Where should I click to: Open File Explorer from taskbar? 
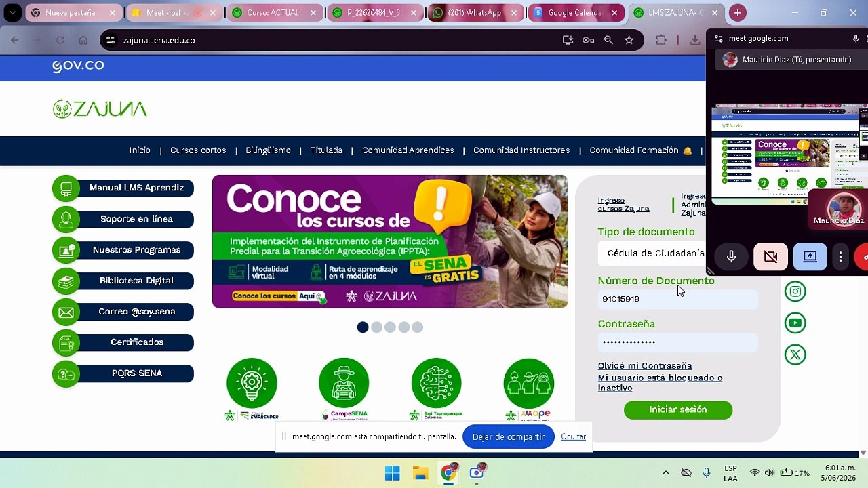coord(420,473)
